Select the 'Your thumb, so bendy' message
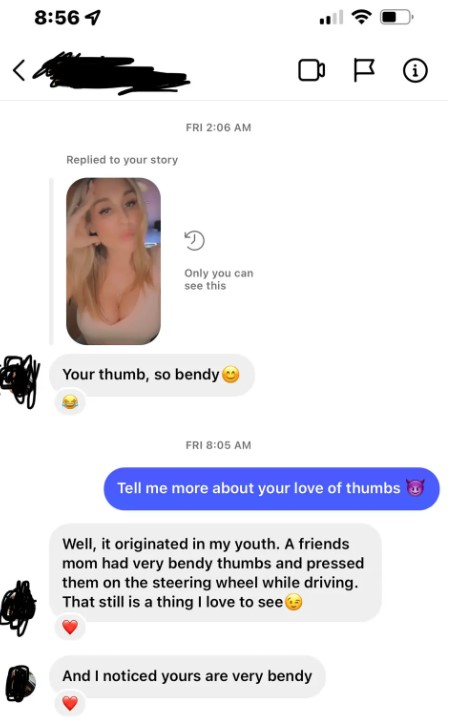 point(152,375)
